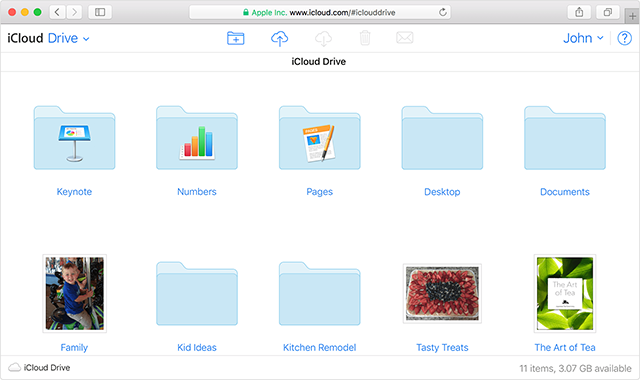Screen dimensions: 640x380
Task: Add a new browser tab
Action: 632,16
